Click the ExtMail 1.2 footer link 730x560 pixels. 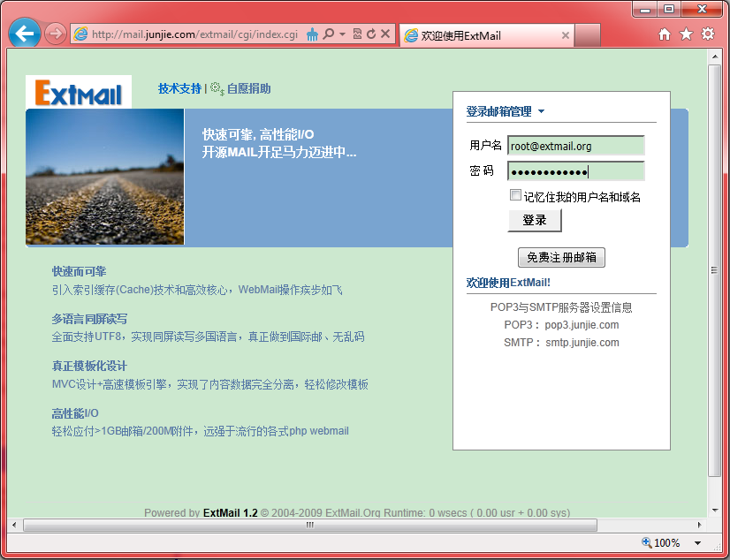(x=231, y=512)
